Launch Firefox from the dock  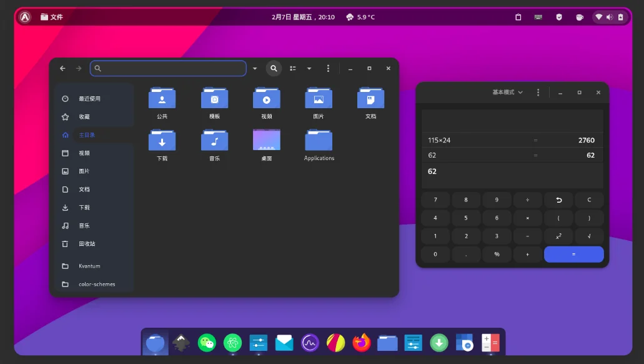tap(362, 343)
